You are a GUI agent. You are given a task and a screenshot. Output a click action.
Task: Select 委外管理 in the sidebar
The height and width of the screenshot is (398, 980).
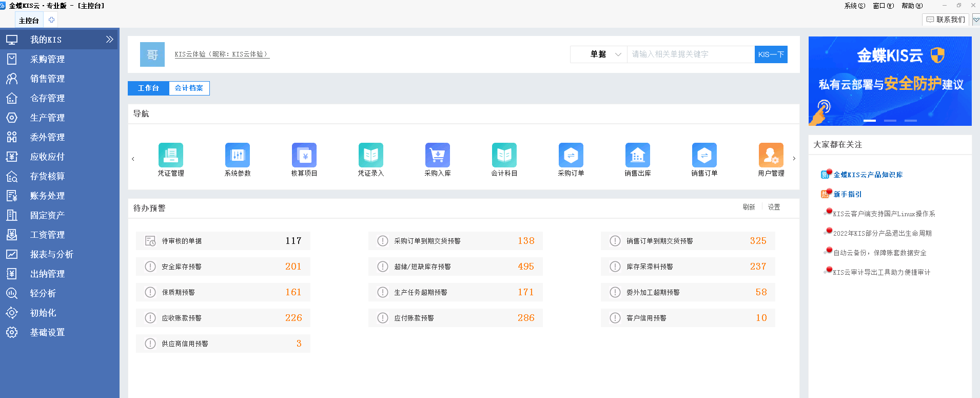pyautogui.click(x=60, y=137)
